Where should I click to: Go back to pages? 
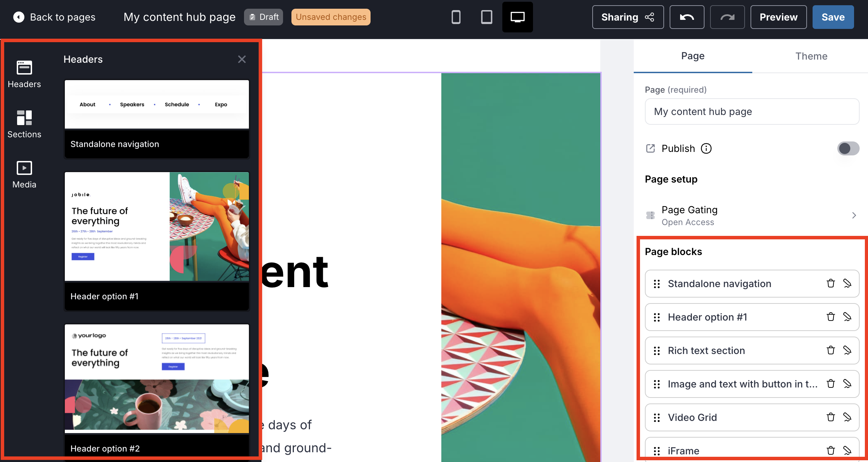pos(54,17)
